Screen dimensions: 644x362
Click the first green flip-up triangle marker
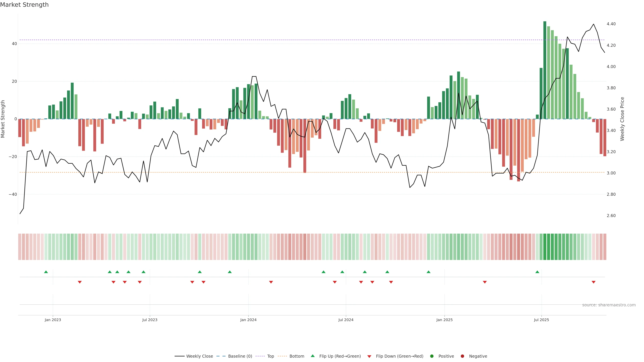tap(46, 272)
